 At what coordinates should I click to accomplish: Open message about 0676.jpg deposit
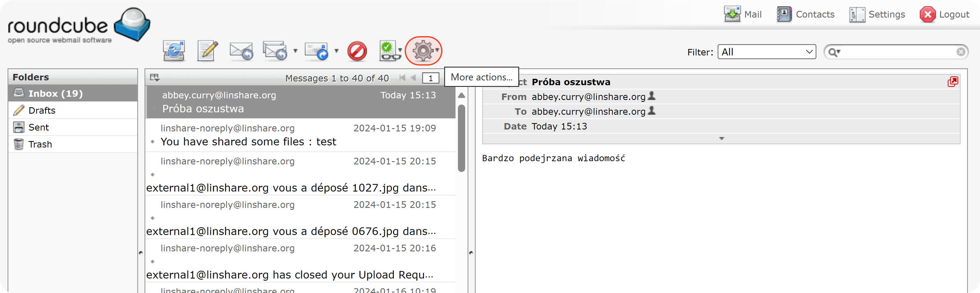(x=301, y=217)
